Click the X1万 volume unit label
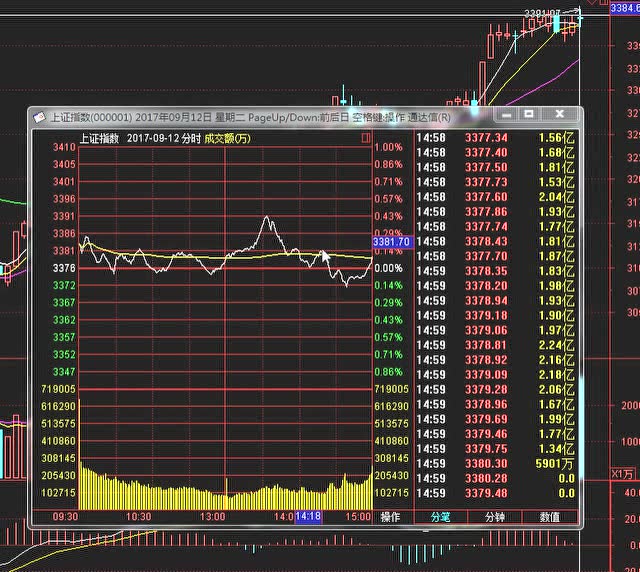 pyautogui.click(x=623, y=474)
